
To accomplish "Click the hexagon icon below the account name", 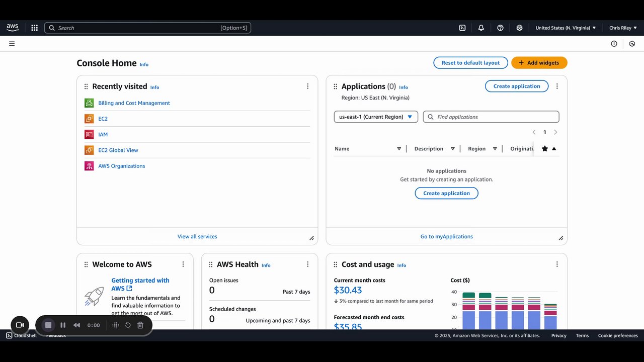I will [632, 44].
